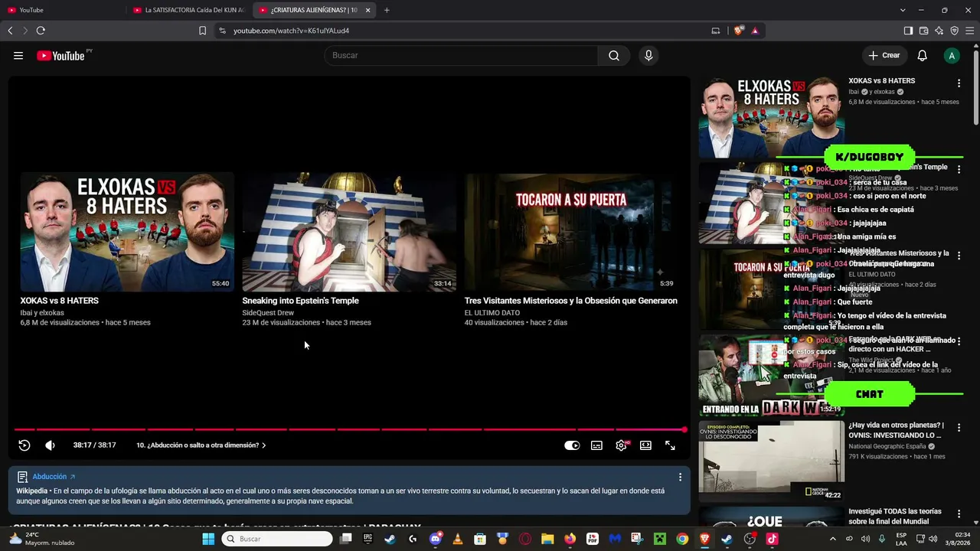Open the Brave VPN shield icon
980x551 pixels.
pyautogui.click(x=954, y=31)
